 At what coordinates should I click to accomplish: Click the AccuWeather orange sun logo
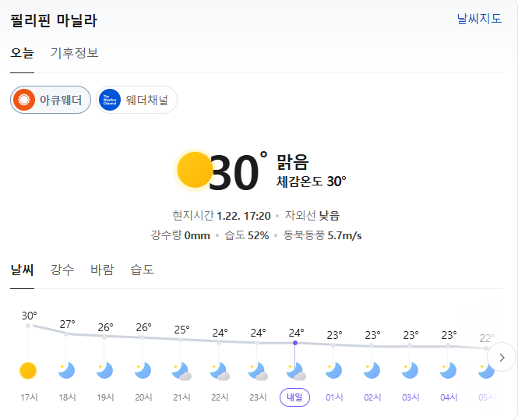pos(26,100)
